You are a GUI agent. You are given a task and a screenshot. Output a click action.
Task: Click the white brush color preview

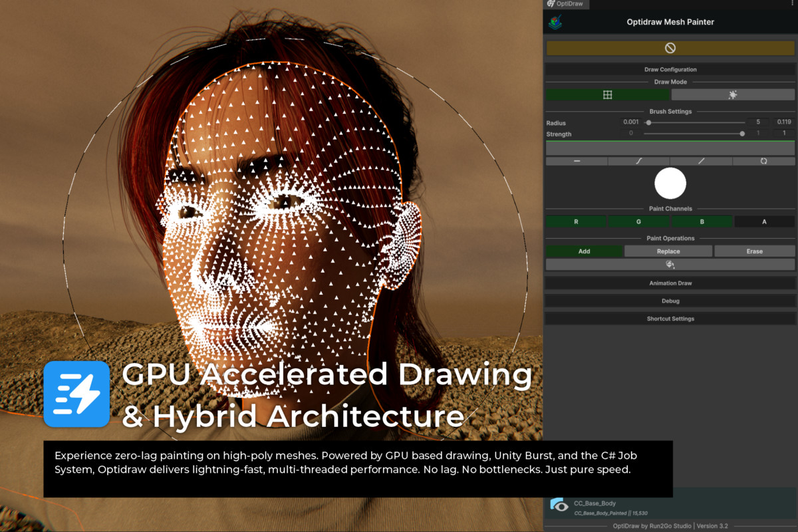click(x=670, y=184)
